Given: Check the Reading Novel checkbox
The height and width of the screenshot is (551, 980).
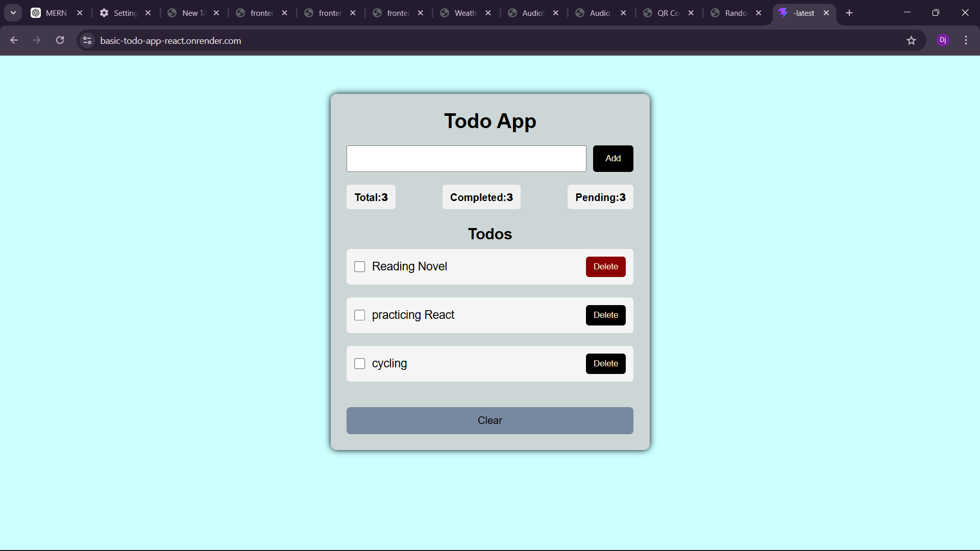Looking at the screenshot, I should click(360, 267).
